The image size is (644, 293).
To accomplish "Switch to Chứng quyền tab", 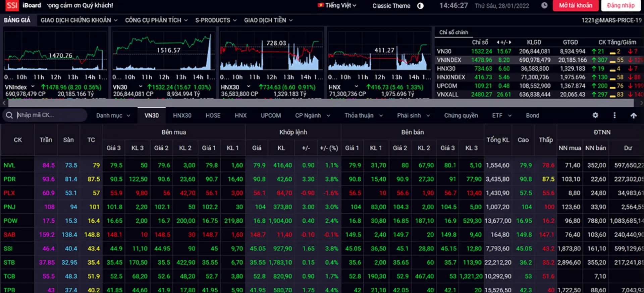I will [461, 116].
